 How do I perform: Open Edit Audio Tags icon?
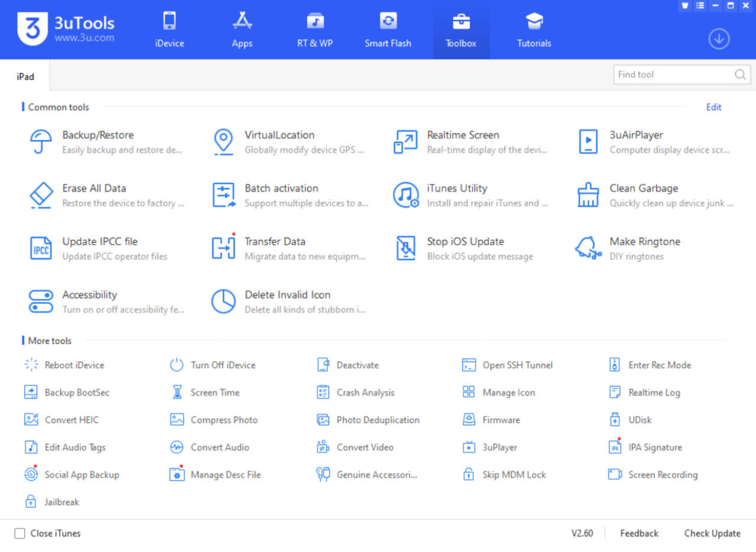click(31, 447)
